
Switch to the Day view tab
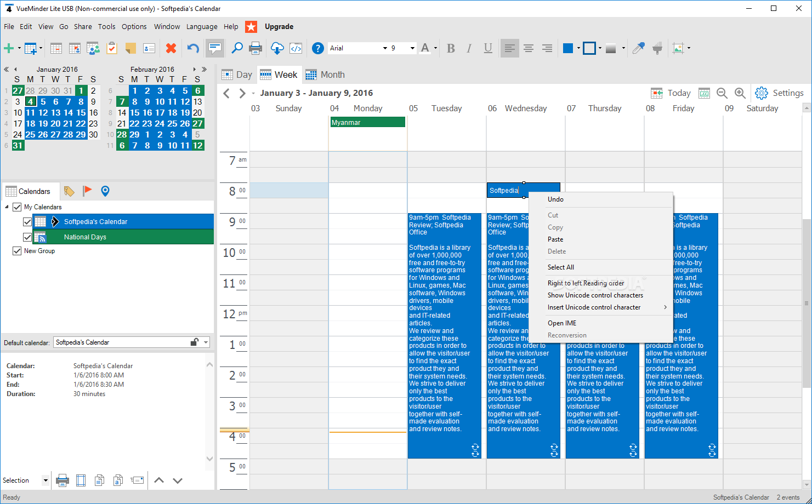click(237, 75)
